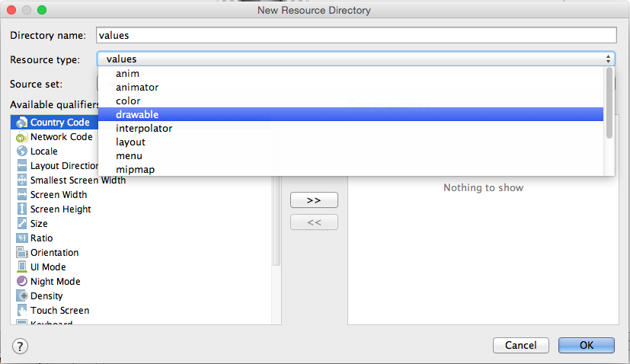The image size is (630, 364).
Task: Click the Night Mode moon icon
Action: [x=21, y=282]
